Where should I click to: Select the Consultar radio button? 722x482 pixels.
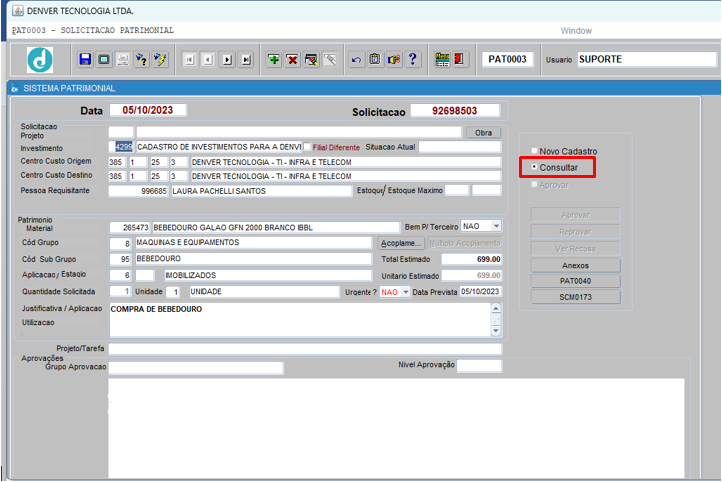pyautogui.click(x=535, y=167)
